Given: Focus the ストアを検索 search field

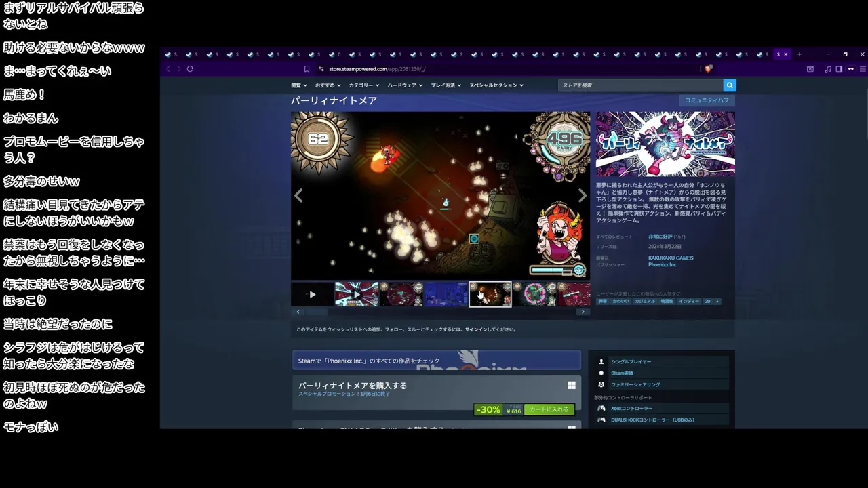Looking at the screenshot, I should pyautogui.click(x=641, y=85).
